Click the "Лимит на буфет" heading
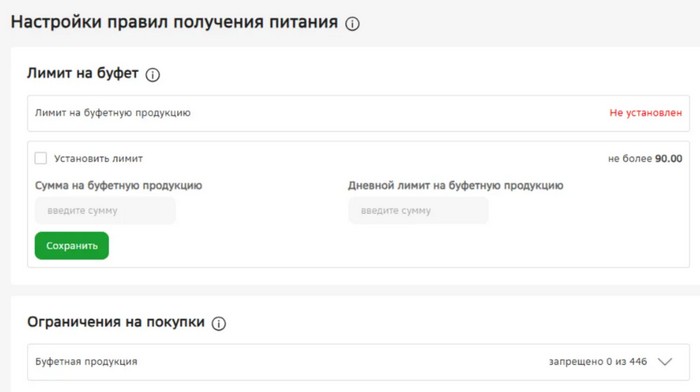This screenshot has width=700, height=392. [x=83, y=73]
